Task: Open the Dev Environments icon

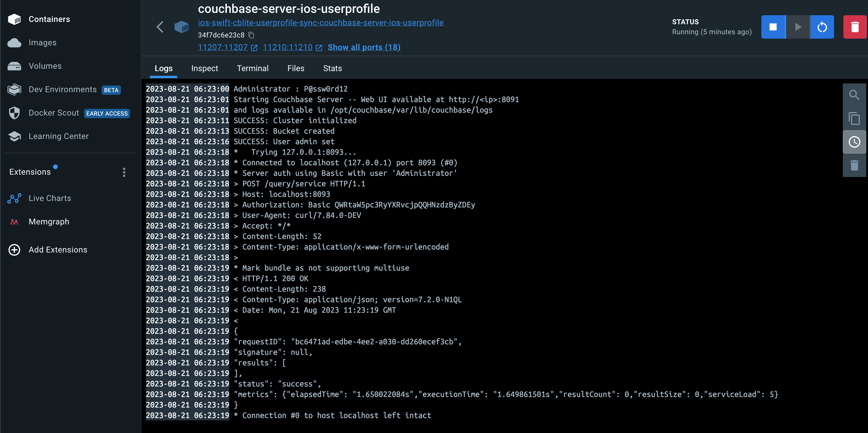Action: [14, 90]
